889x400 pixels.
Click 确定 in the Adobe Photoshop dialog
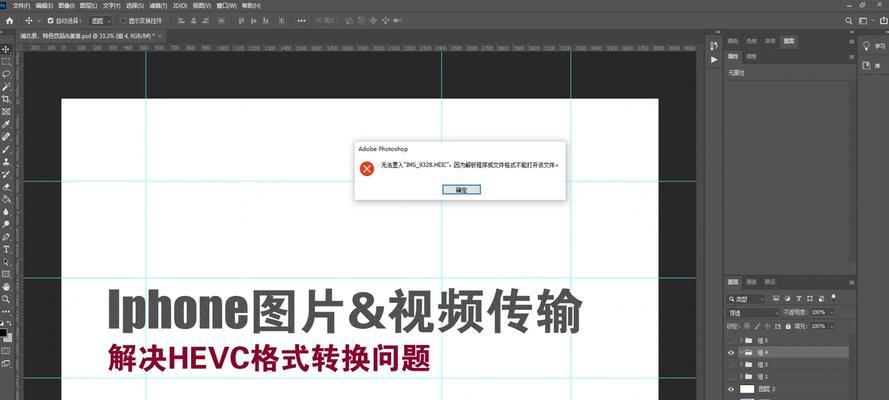coord(462,190)
